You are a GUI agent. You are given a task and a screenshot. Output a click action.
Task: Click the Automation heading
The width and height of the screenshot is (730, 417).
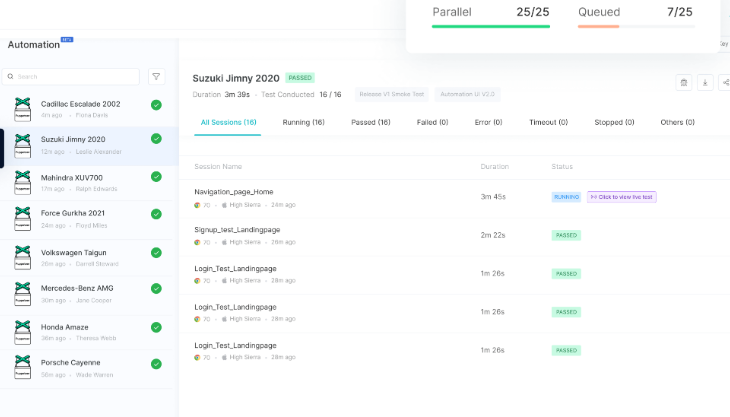[34, 45]
